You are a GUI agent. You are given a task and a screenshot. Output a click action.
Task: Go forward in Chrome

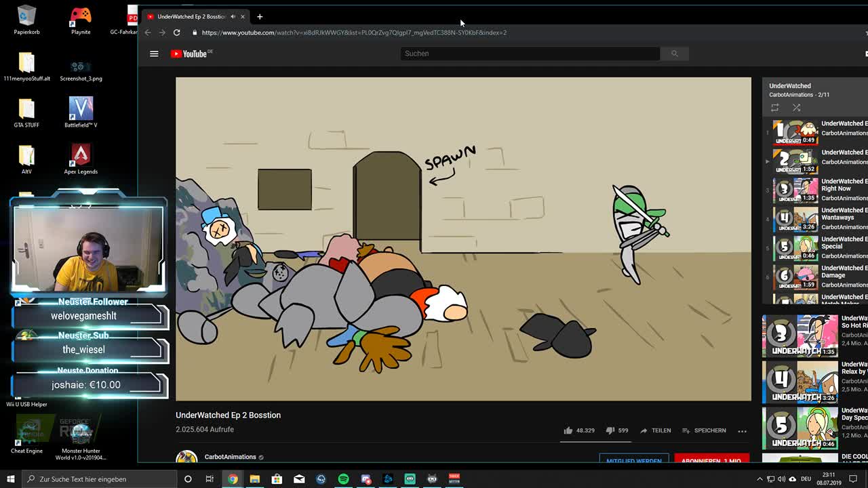[162, 33]
